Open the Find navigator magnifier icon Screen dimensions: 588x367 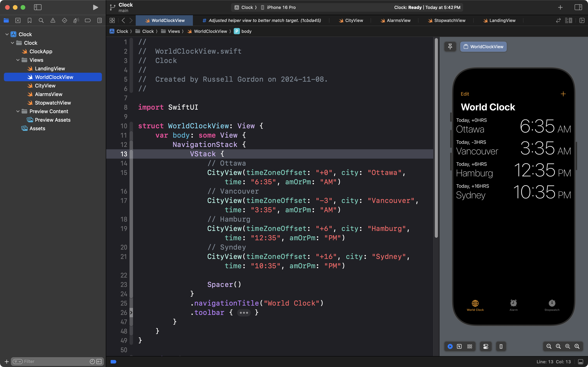(41, 20)
